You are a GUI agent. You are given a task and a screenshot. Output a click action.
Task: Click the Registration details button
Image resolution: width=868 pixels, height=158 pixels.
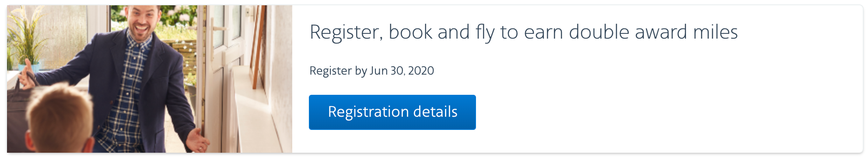[392, 112]
